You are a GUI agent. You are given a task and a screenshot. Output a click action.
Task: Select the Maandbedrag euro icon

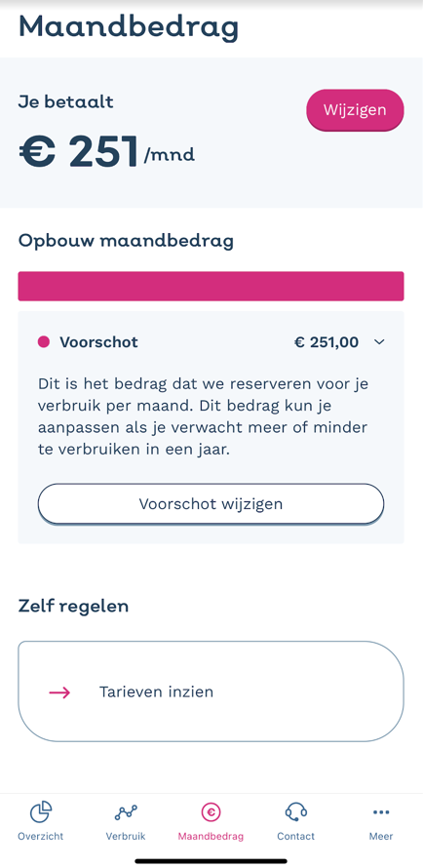pos(211,812)
